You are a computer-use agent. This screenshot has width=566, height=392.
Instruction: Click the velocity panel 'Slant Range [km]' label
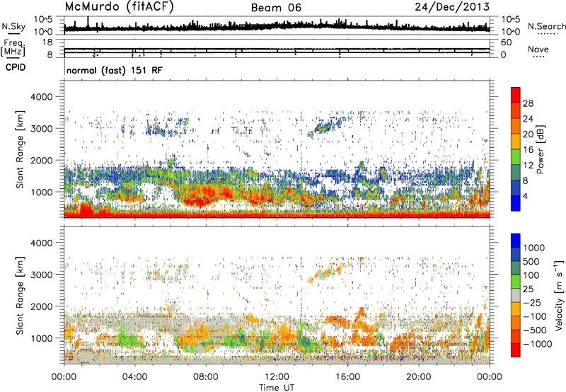pos(20,295)
